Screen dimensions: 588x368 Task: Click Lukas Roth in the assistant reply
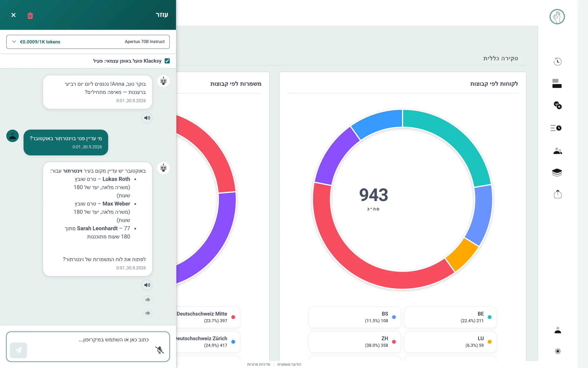tap(116, 179)
